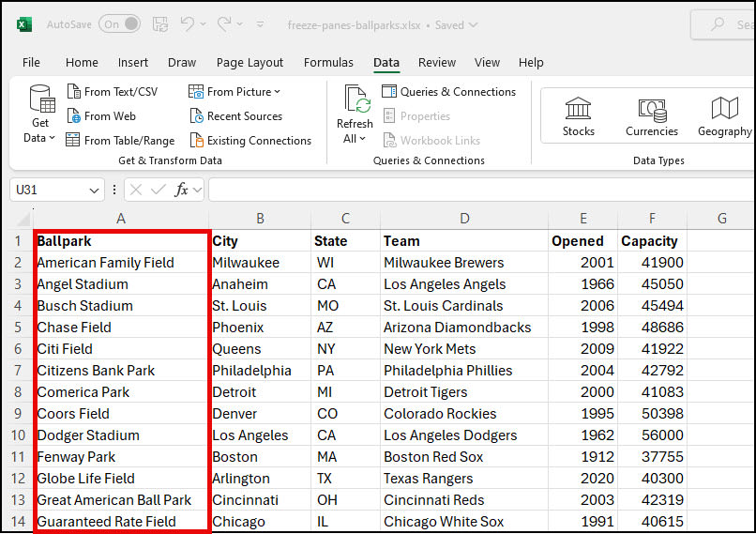Click the Get Data icon
The image size is (756, 534).
pyautogui.click(x=41, y=99)
